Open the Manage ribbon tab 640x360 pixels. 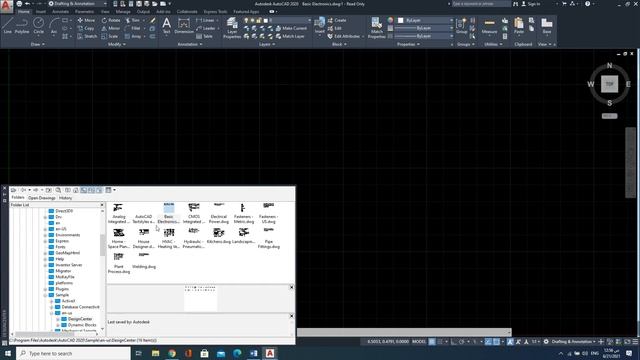(x=123, y=11)
